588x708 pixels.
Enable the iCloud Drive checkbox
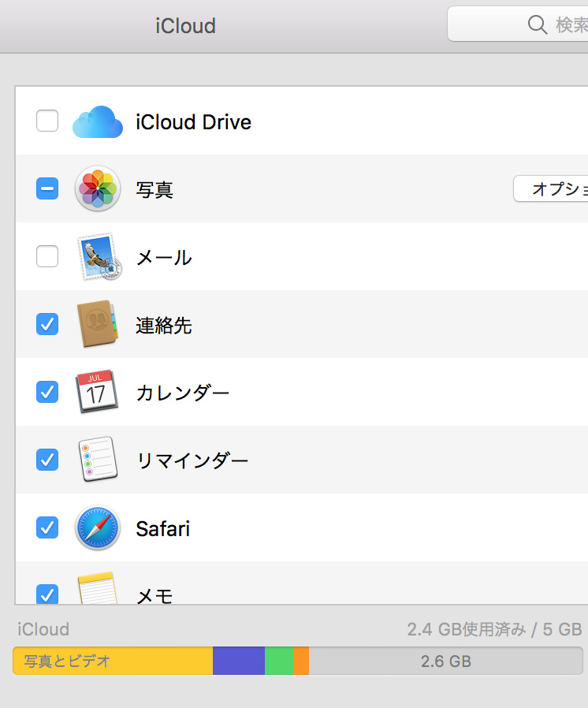(x=47, y=121)
